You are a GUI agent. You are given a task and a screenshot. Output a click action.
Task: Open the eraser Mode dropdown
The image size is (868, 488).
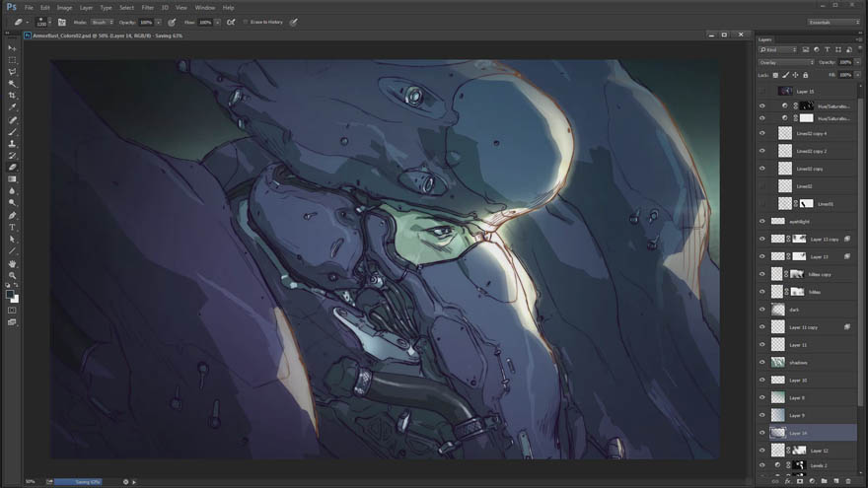click(103, 22)
